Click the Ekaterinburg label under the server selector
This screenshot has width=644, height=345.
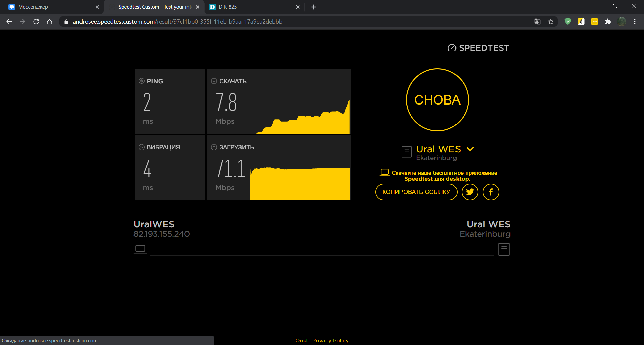coord(436,158)
